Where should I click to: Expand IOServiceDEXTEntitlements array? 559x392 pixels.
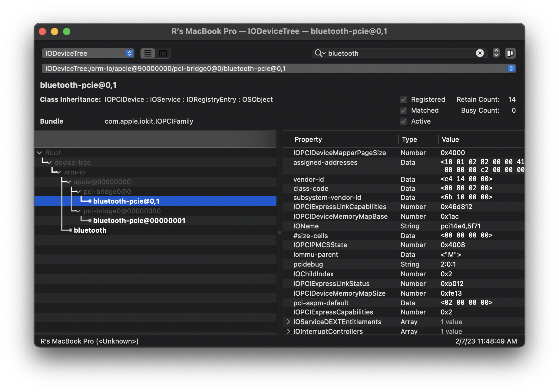[289, 322]
